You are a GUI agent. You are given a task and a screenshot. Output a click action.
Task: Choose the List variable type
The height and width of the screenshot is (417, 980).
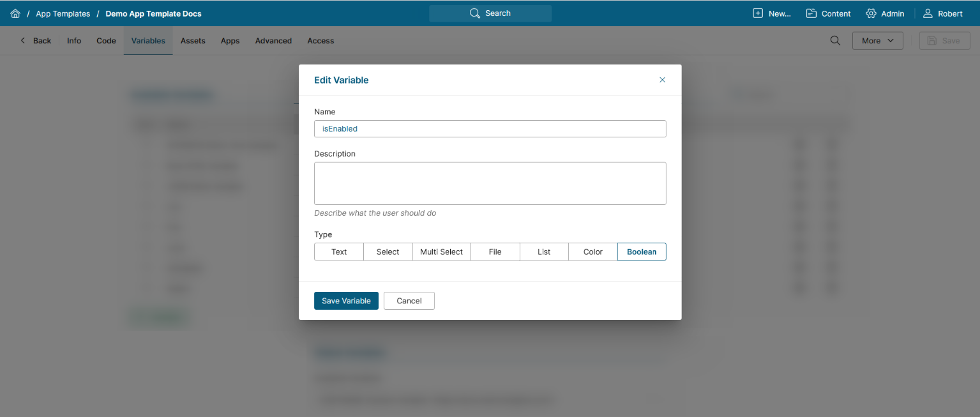pyautogui.click(x=544, y=252)
